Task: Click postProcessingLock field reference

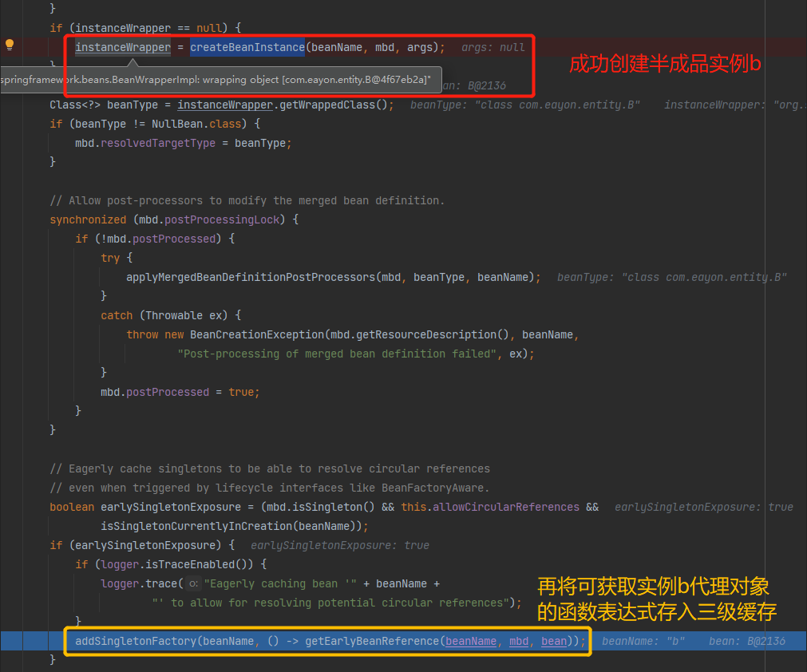Action: point(222,219)
